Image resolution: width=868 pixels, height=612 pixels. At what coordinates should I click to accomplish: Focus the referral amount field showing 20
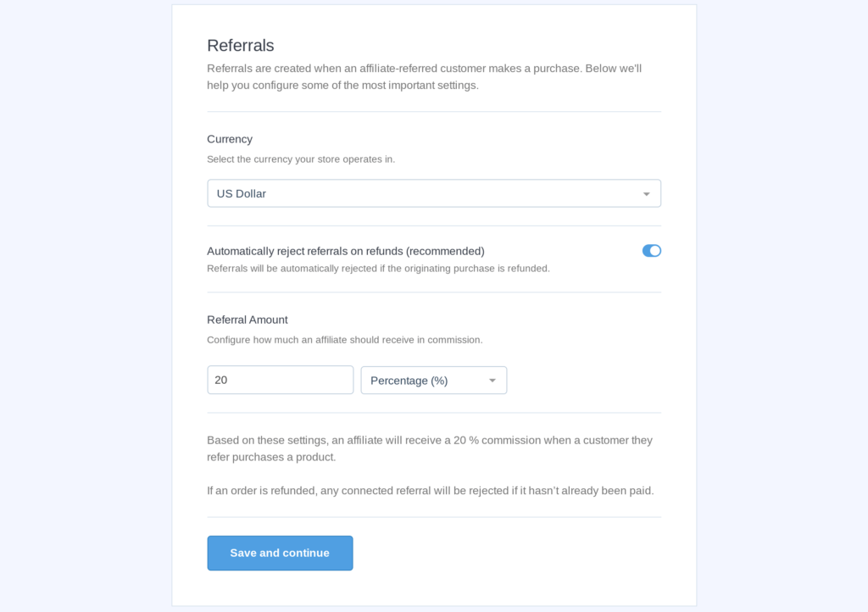pos(280,380)
